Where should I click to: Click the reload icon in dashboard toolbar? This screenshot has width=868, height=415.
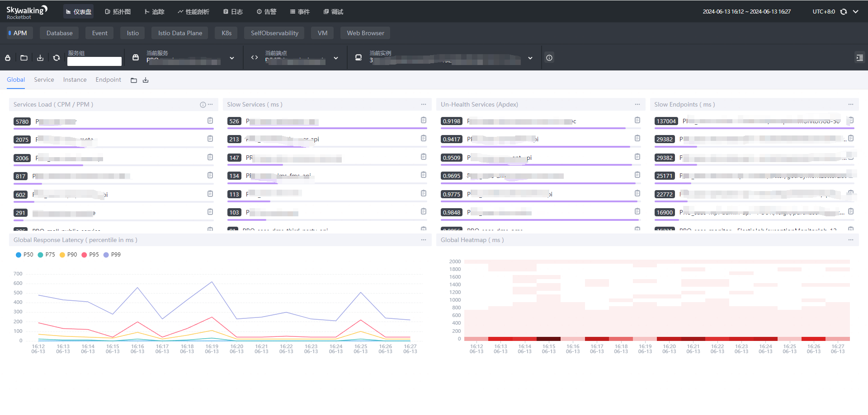point(57,58)
